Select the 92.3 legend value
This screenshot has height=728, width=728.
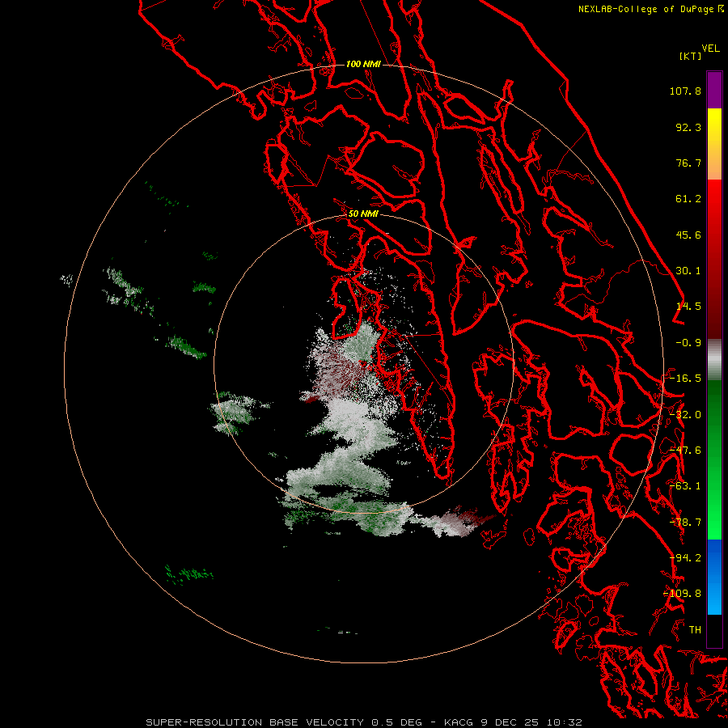[x=688, y=127]
